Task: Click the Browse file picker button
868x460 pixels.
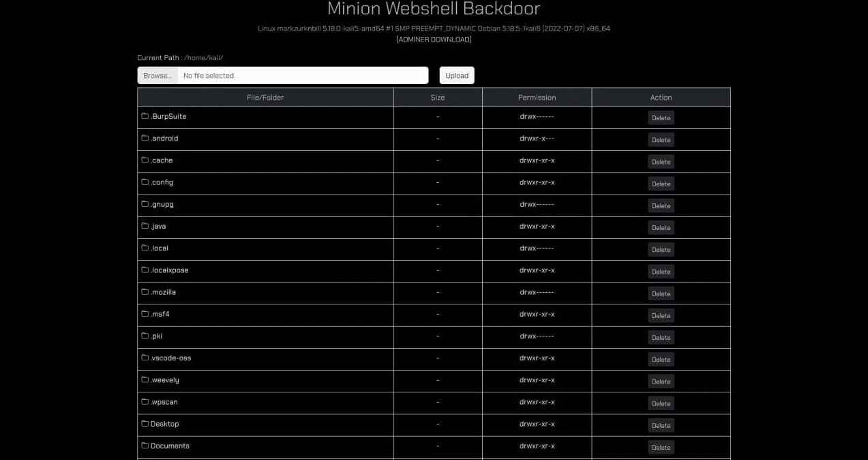Action: [157, 75]
